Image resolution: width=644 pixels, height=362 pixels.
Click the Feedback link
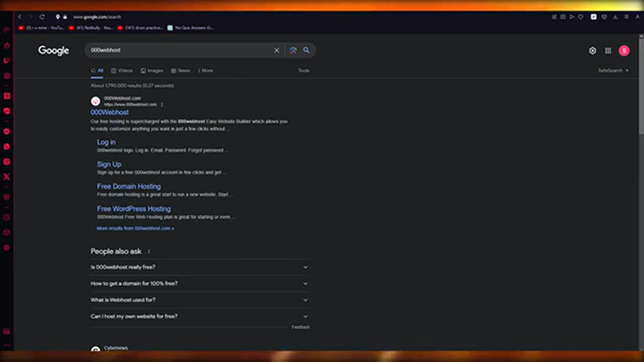pos(301,327)
